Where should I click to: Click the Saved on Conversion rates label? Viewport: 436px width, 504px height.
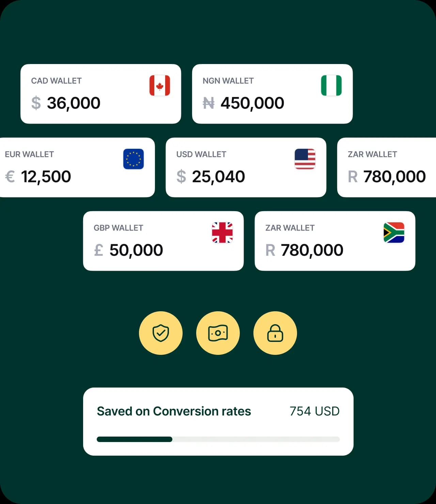coord(174,411)
